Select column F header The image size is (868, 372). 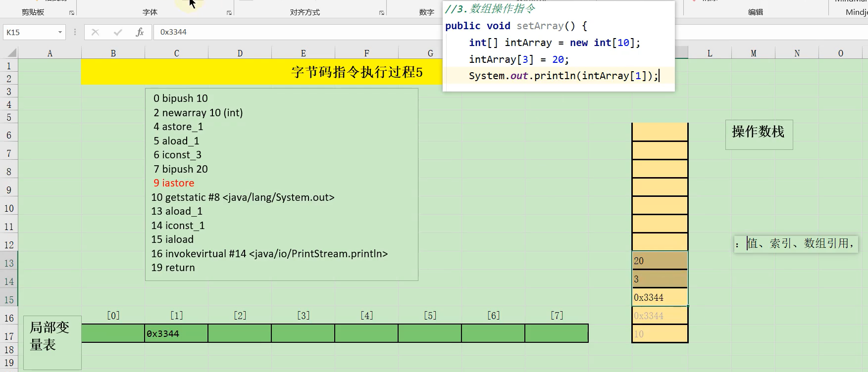[367, 53]
